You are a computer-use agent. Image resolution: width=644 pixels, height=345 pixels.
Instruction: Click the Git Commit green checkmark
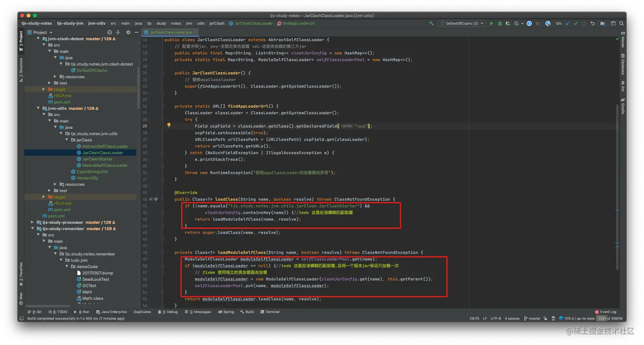coord(576,23)
